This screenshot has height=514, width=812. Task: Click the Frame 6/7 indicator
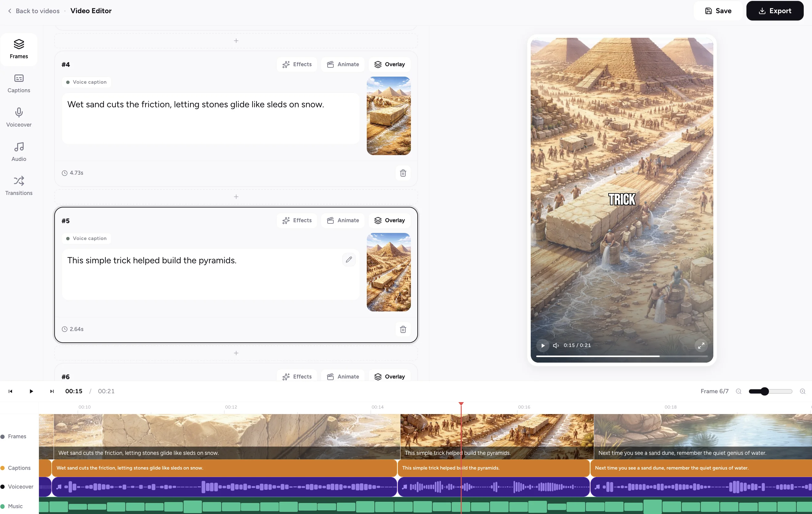point(714,391)
